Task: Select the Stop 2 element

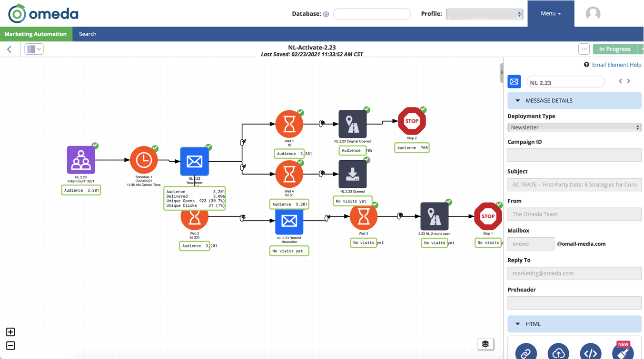Action: pyautogui.click(x=411, y=121)
